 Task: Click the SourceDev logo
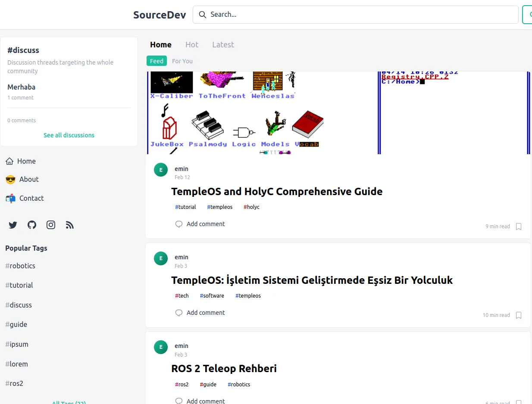click(160, 14)
